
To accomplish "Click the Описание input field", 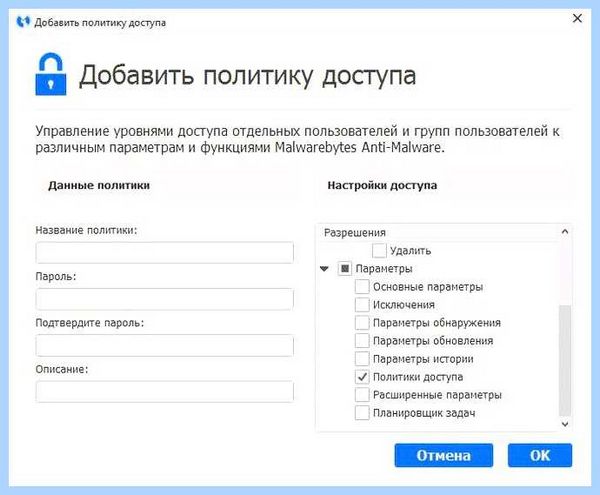I will [x=165, y=391].
